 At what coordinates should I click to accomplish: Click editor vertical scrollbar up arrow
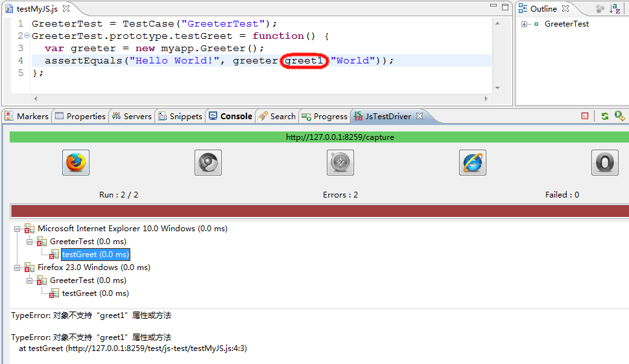497,23
